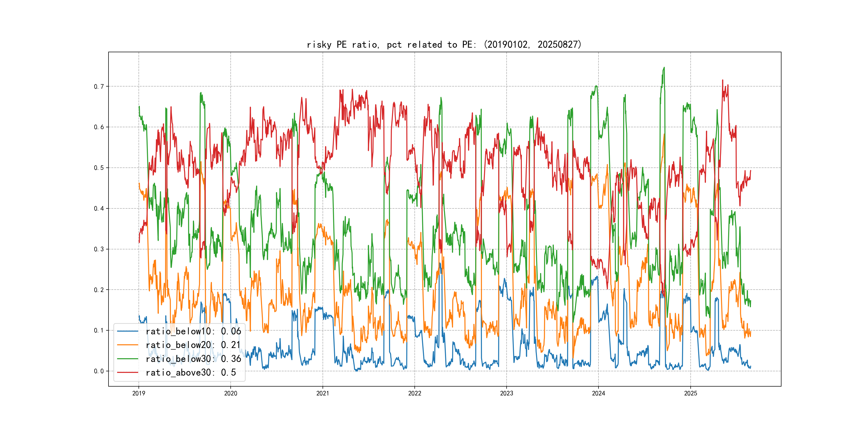Viewport: 868px width, 434px height.
Task: Click the 2019 x-axis tick label
Action: click(139, 393)
